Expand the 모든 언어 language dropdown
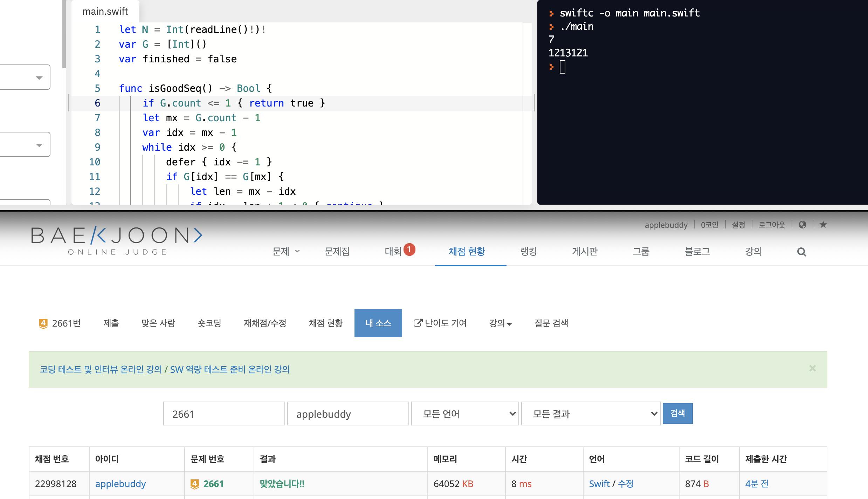This screenshot has height=499, width=868. 464,414
